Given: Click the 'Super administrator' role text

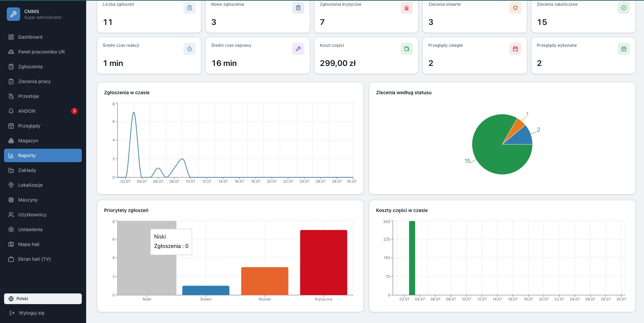Looking at the screenshot, I should click(43, 17).
